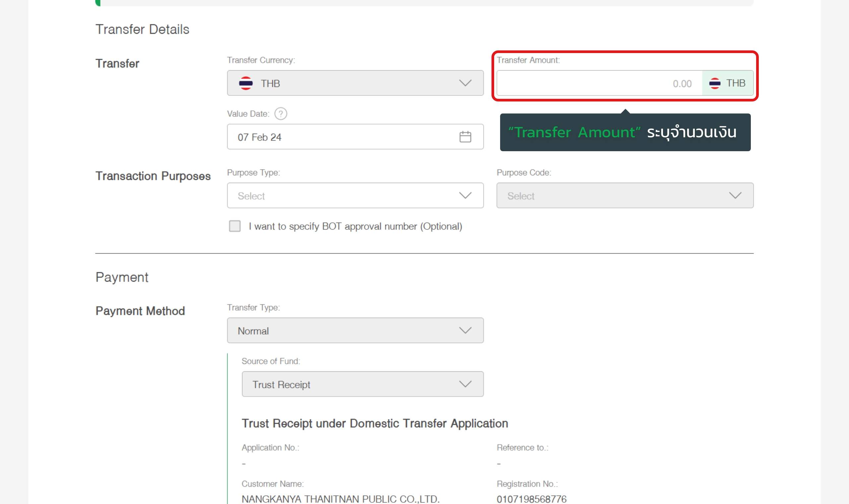This screenshot has width=849, height=504.
Task: Click the Registration No. value 0107198568776
Action: tap(532, 499)
